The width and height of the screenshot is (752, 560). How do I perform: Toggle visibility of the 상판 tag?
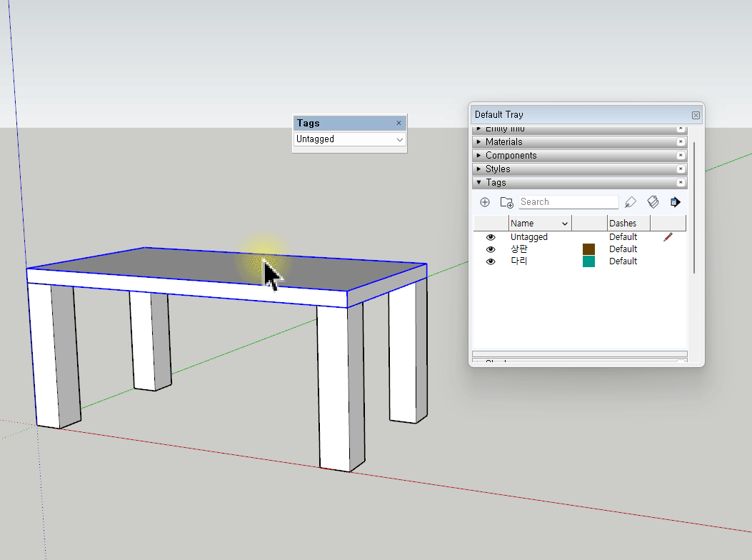pos(490,249)
